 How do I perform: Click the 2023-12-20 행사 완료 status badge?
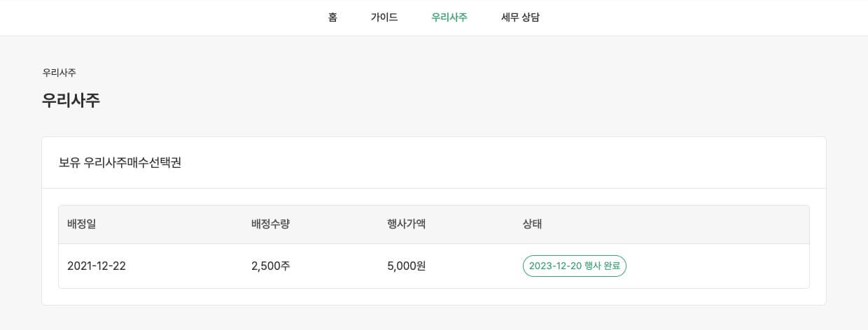coord(575,266)
